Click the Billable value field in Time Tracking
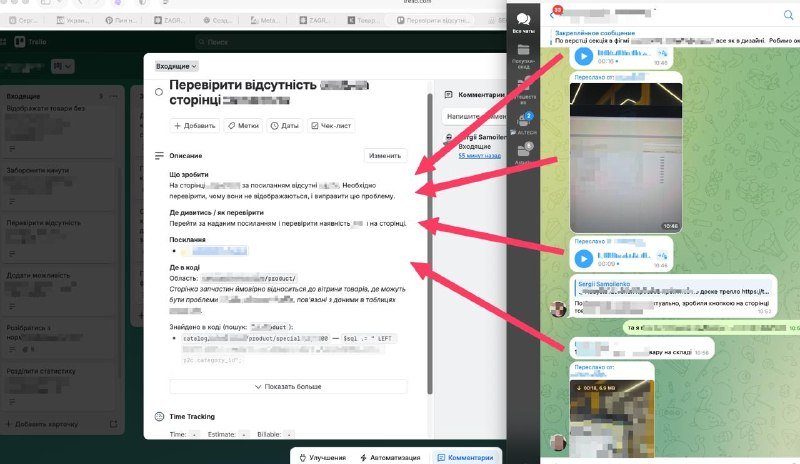 tap(289, 434)
